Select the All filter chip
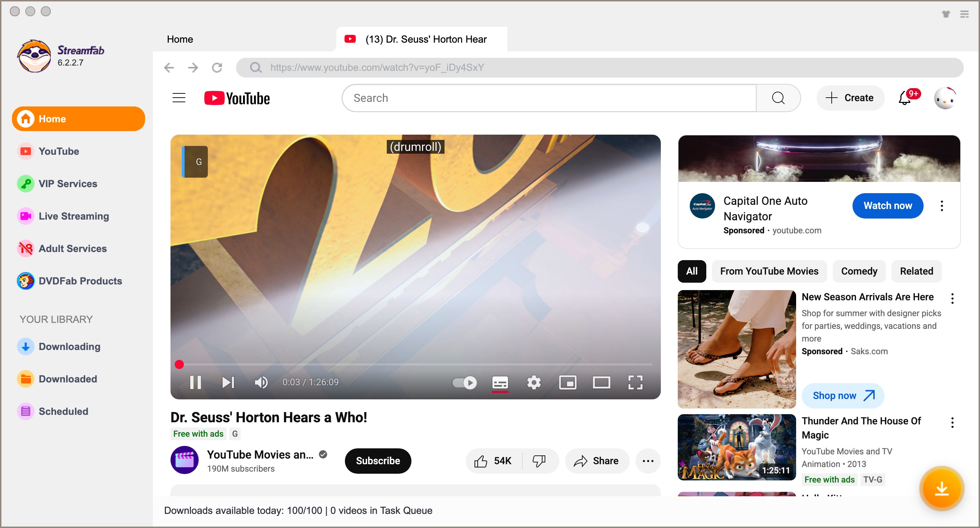The height and width of the screenshot is (528, 980). pyautogui.click(x=692, y=271)
